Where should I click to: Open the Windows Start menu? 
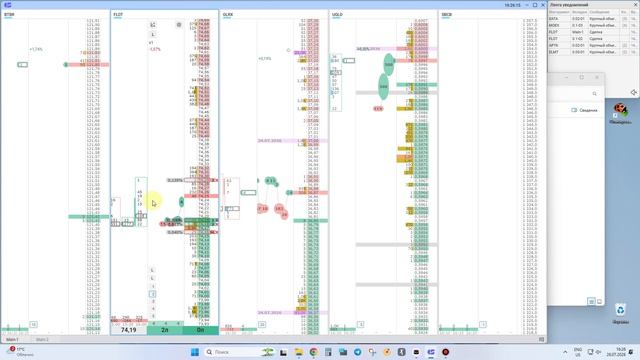195,352
